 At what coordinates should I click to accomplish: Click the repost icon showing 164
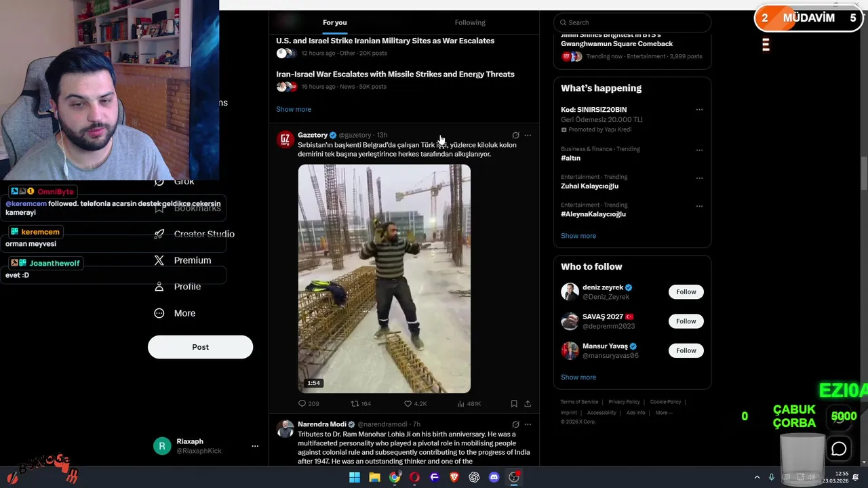354,403
